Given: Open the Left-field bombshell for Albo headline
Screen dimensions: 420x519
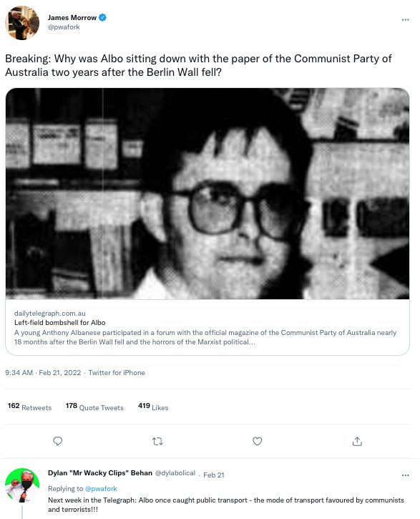Looking at the screenshot, I should pyautogui.click(x=60, y=322).
